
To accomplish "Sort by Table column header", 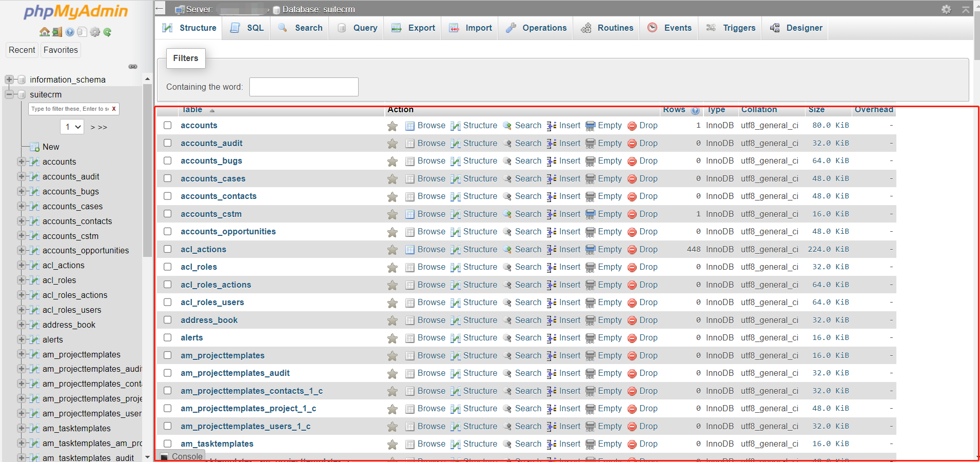I will tap(193, 110).
